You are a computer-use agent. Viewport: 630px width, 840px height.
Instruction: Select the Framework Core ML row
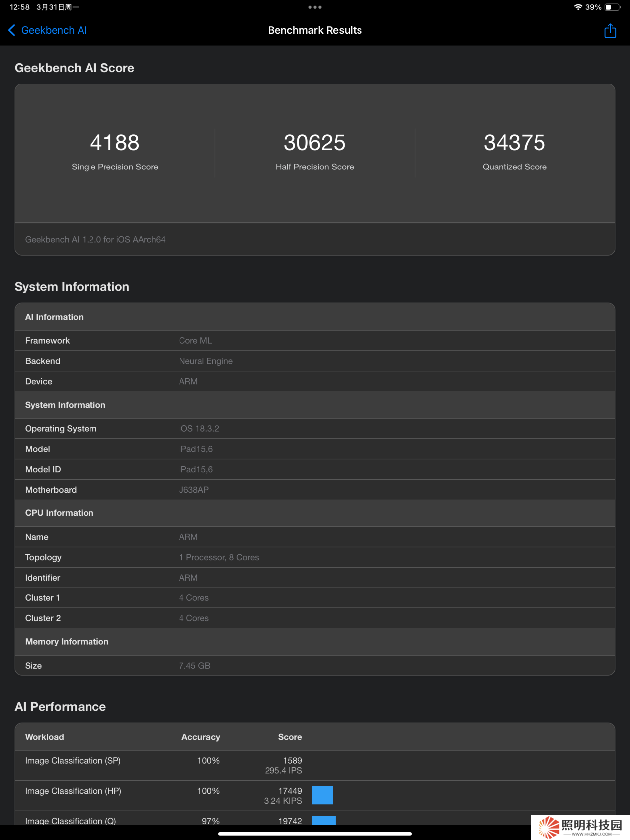coord(315,341)
